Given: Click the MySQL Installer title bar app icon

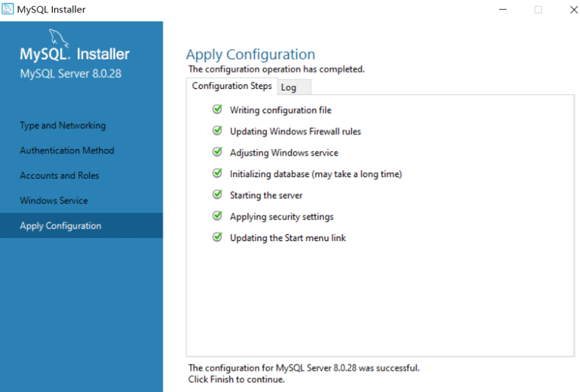Looking at the screenshot, I should 8,9.
